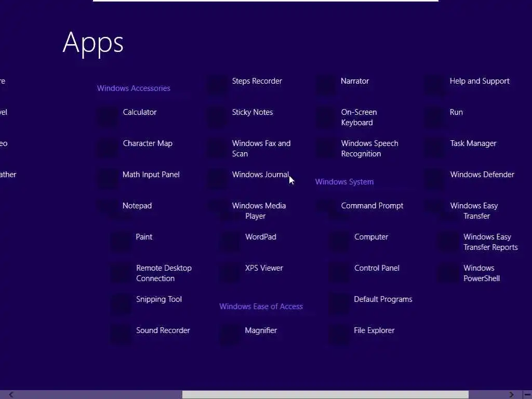Start Remote Desktop Connection
532x399 pixels.
coord(164,273)
